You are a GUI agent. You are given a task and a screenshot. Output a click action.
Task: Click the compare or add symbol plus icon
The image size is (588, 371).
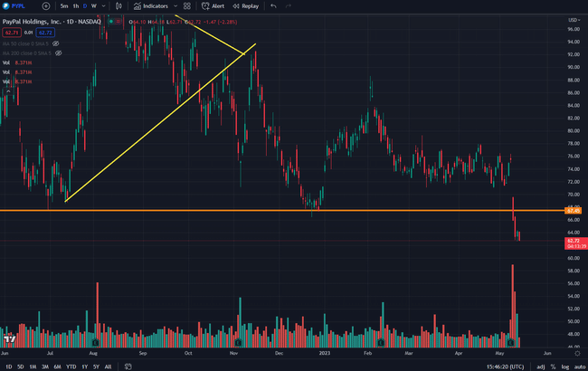point(45,5)
